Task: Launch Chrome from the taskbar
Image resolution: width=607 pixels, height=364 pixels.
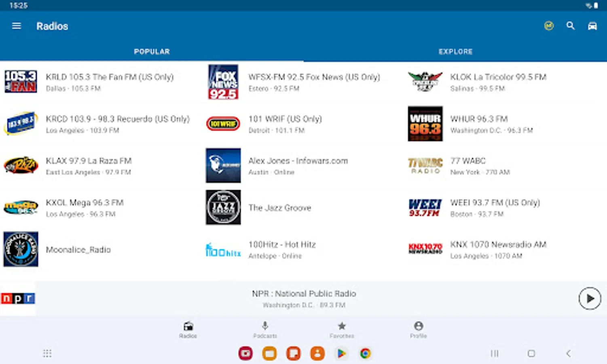Action: click(365, 353)
